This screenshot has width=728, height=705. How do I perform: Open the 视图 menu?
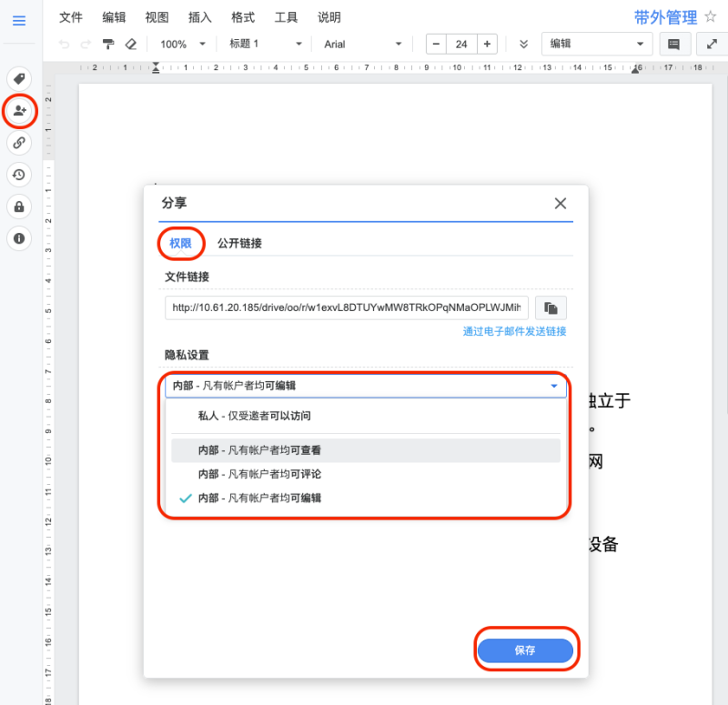click(157, 17)
